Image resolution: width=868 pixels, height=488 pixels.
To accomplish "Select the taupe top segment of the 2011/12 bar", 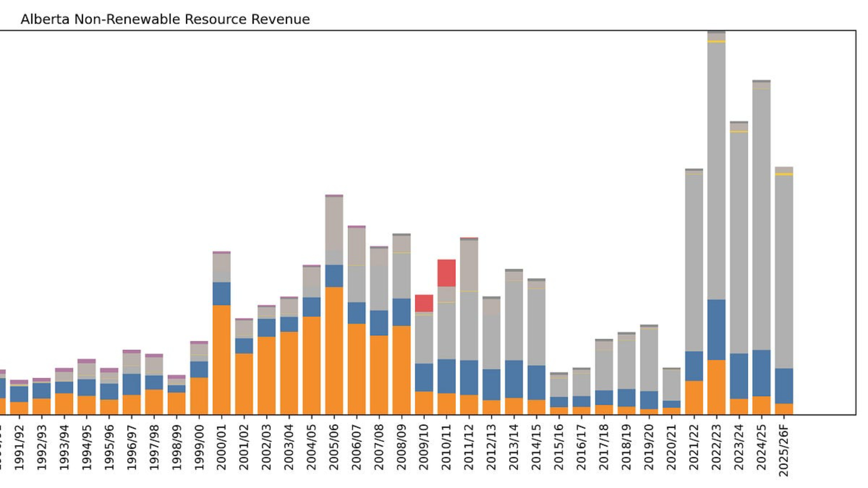I will [469, 265].
